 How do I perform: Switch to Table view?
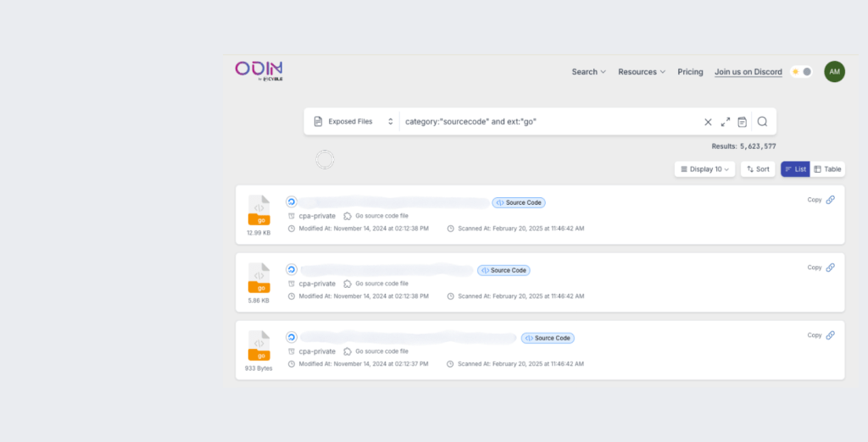pos(827,169)
